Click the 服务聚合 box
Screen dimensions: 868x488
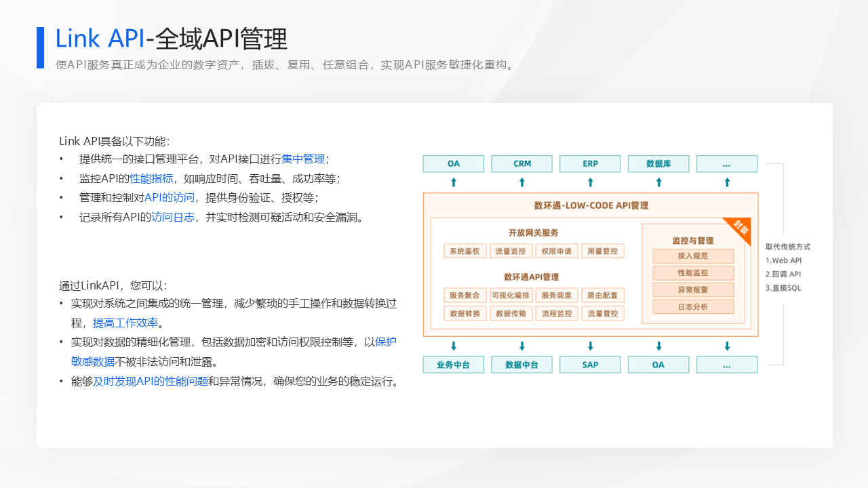point(465,296)
